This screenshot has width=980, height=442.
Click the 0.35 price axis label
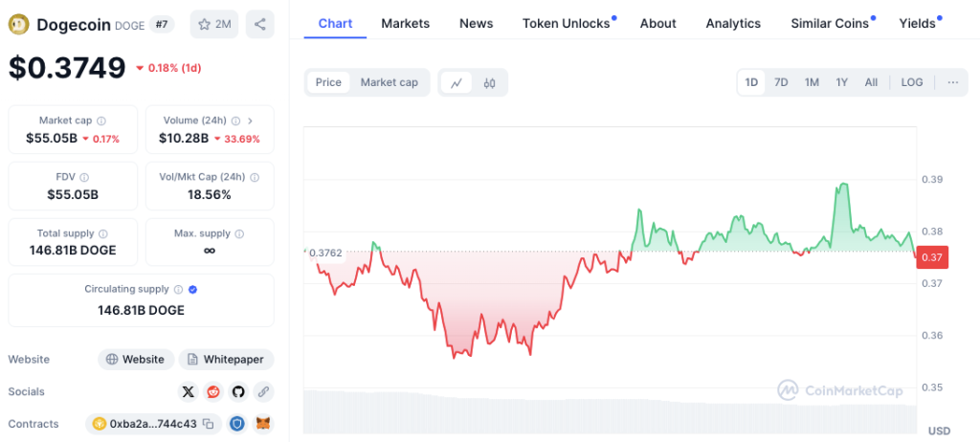point(932,387)
